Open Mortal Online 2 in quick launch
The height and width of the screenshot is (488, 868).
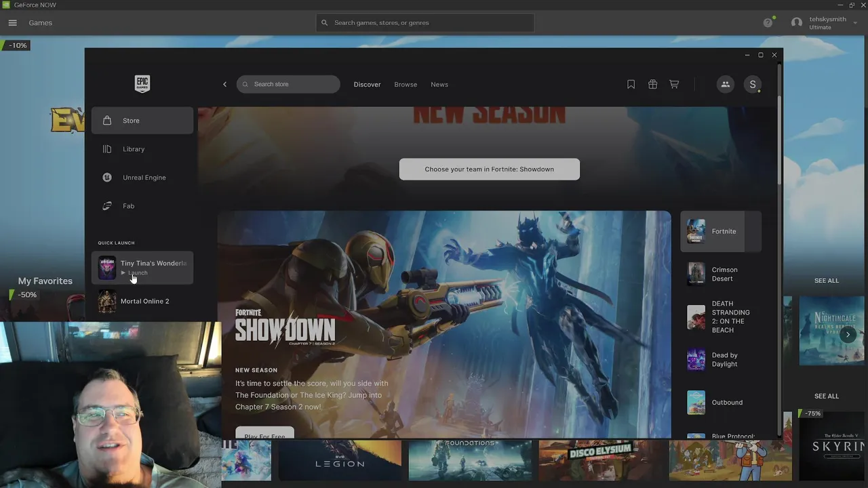point(142,301)
